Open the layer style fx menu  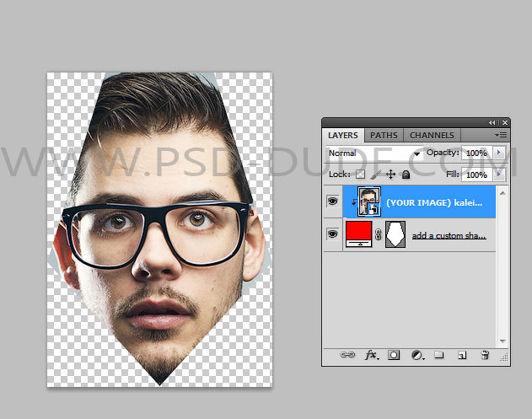pyautogui.click(x=371, y=356)
